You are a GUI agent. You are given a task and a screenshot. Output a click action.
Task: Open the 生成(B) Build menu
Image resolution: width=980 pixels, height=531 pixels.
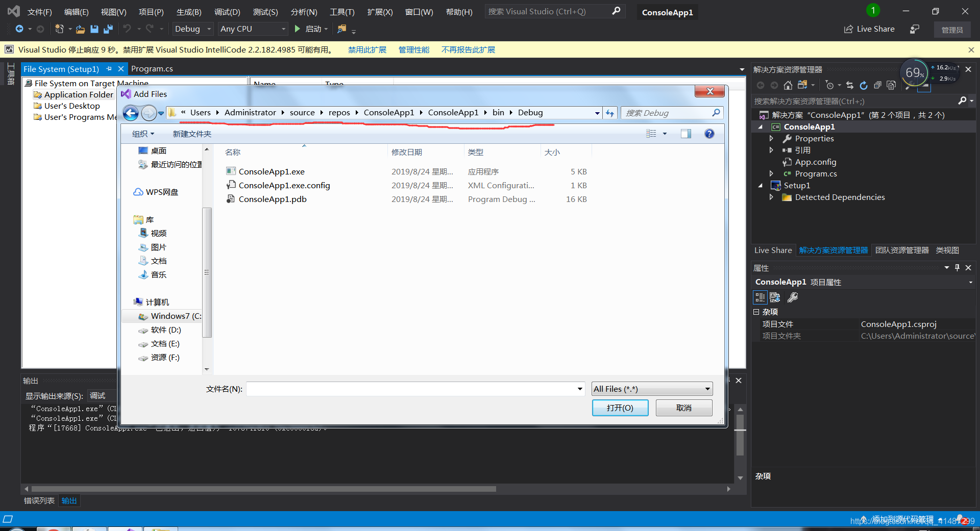coord(189,12)
